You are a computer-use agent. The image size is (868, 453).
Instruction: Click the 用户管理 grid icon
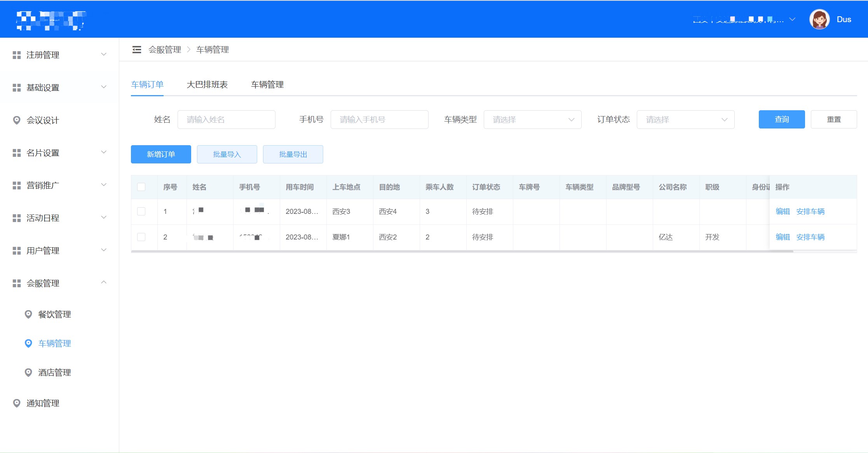[17, 251]
